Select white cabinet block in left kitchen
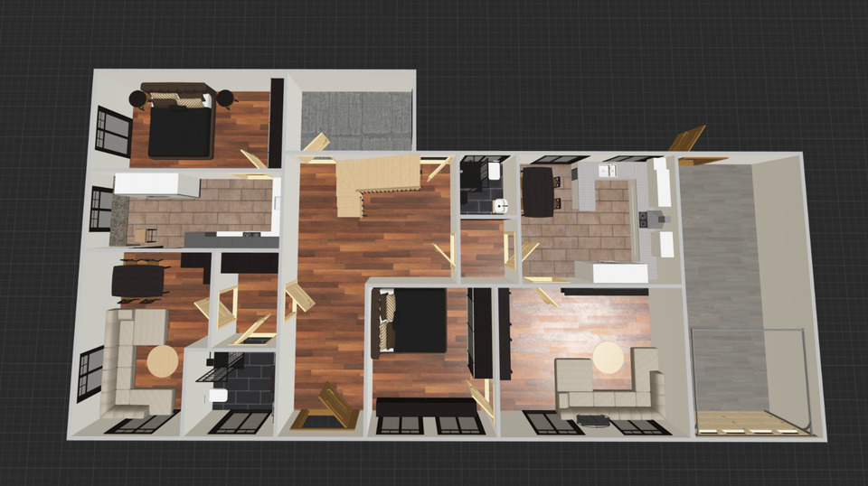The image size is (868, 486). (156, 185)
